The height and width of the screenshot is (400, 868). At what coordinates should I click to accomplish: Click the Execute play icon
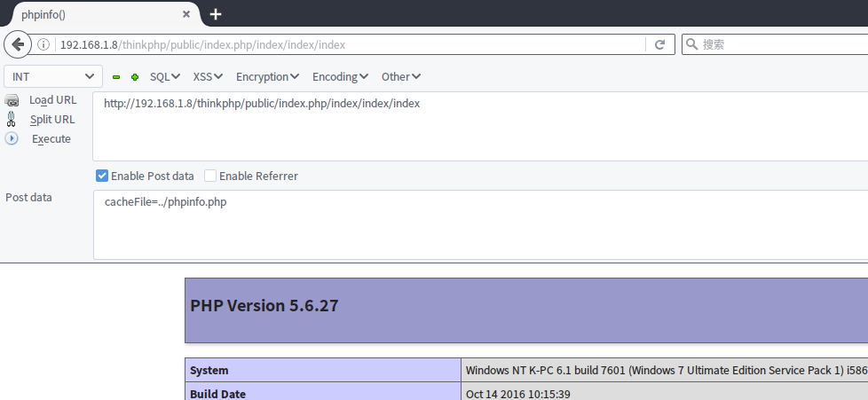pyautogui.click(x=12, y=138)
